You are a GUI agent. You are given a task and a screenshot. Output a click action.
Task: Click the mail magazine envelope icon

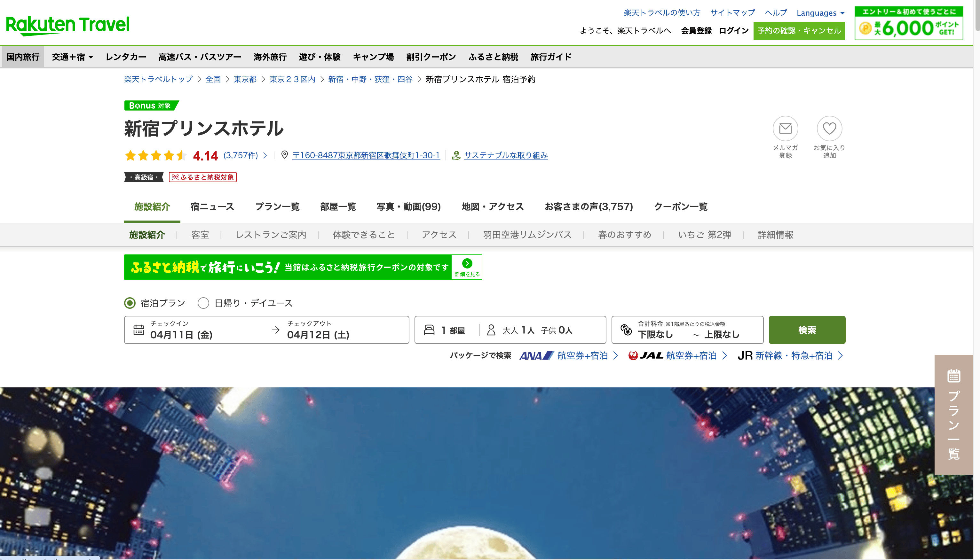(x=785, y=128)
